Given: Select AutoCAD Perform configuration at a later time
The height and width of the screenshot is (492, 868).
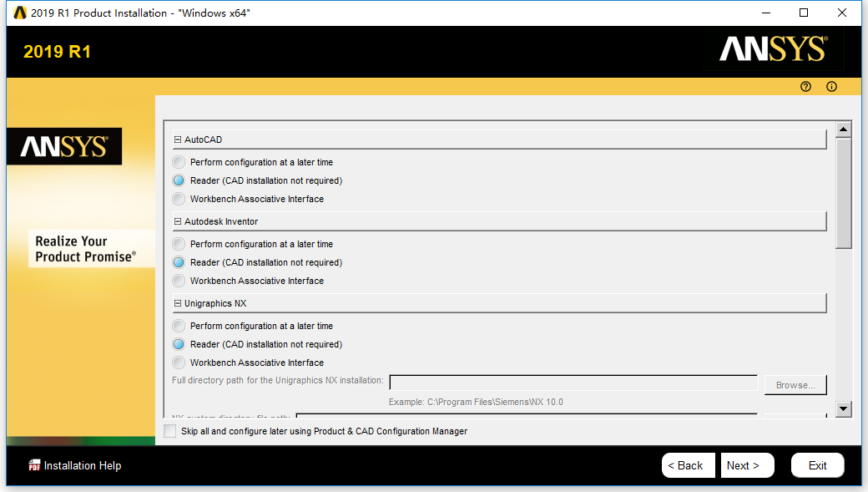Looking at the screenshot, I should pyautogui.click(x=179, y=162).
